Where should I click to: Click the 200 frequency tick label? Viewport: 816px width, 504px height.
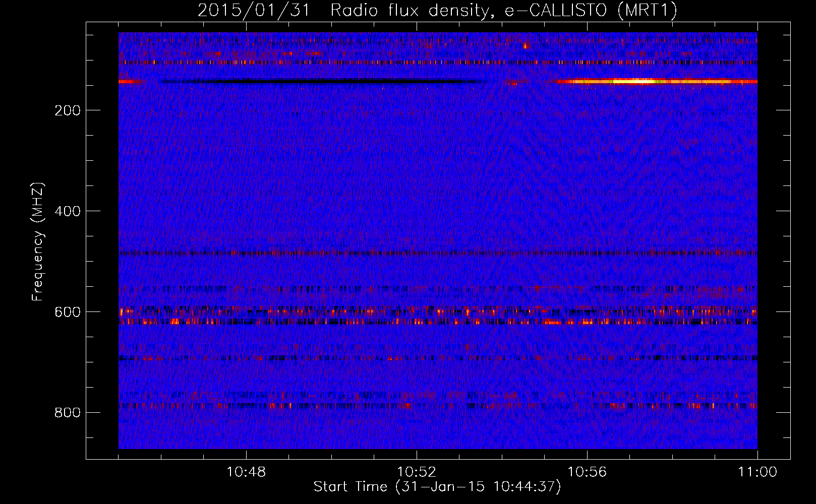click(68, 110)
